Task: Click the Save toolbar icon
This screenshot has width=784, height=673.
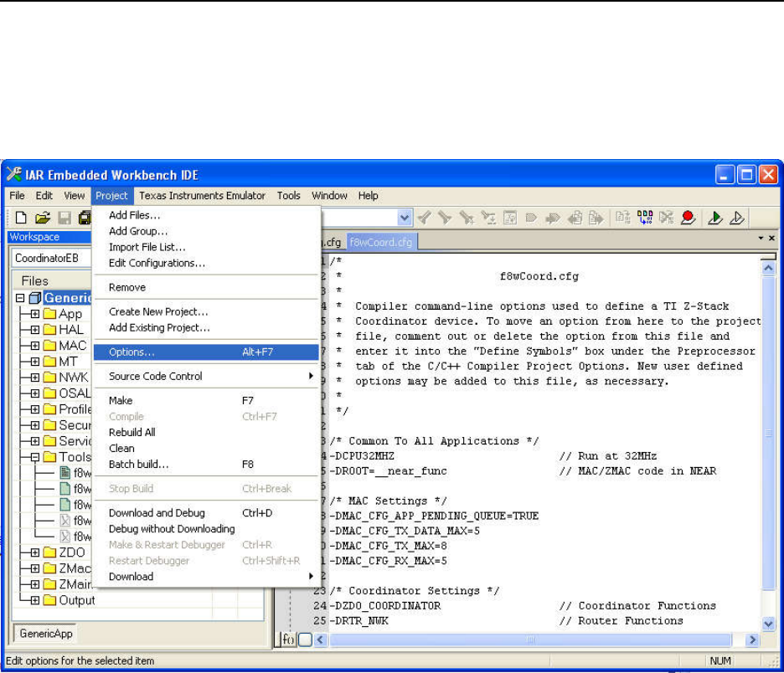Action: click(64, 218)
